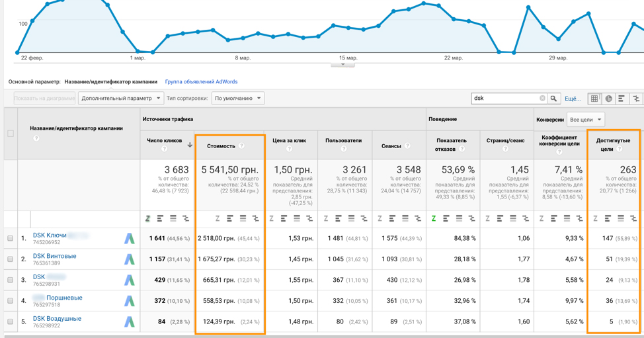Select the 9,97 % conversion rate cell
644x338 pixels.
coord(574,300)
